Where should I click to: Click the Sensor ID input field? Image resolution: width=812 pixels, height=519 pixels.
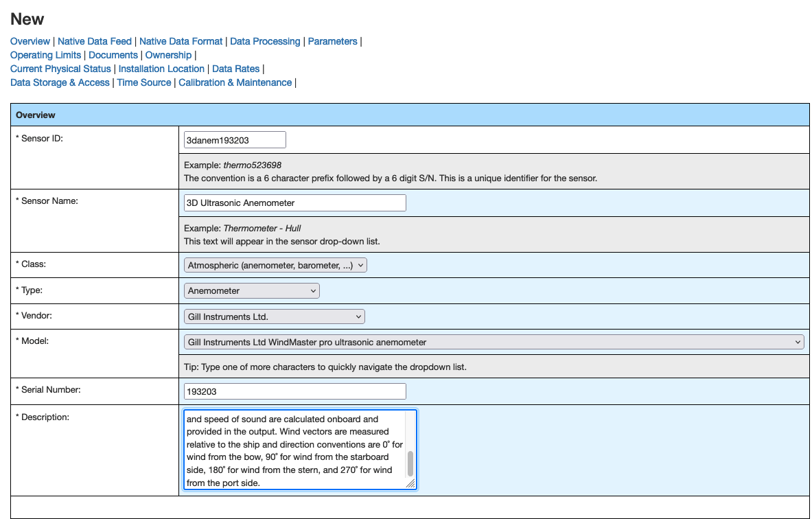[235, 139]
